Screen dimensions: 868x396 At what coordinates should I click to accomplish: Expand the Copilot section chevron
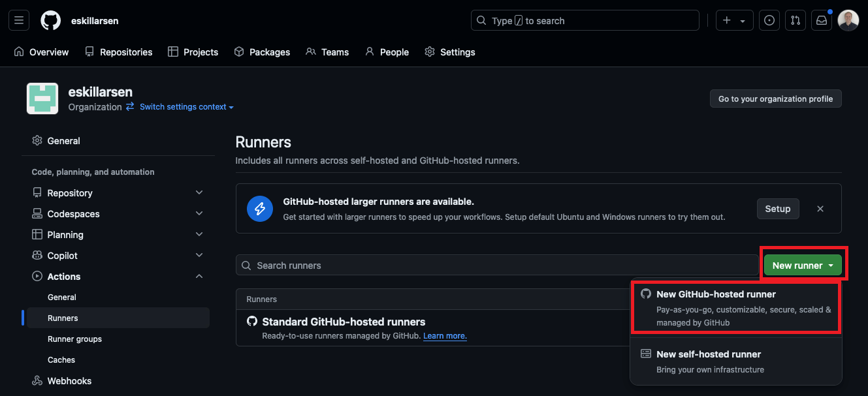199,256
